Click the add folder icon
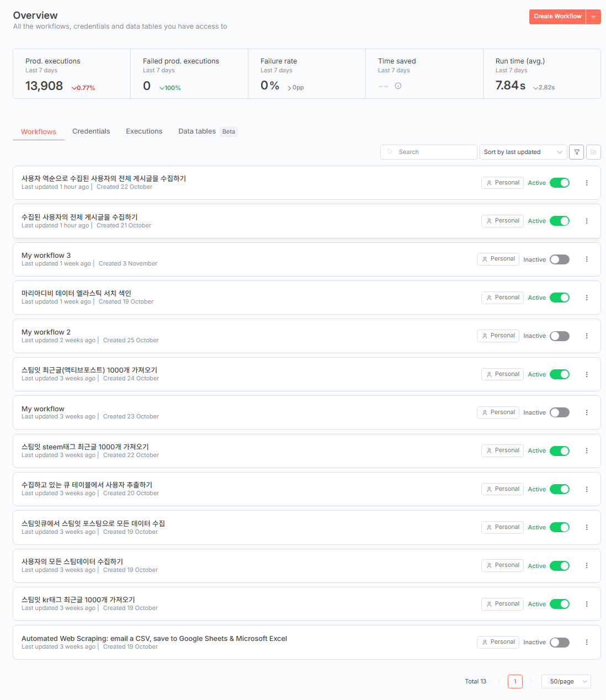This screenshot has height=700, width=606. tap(593, 152)
